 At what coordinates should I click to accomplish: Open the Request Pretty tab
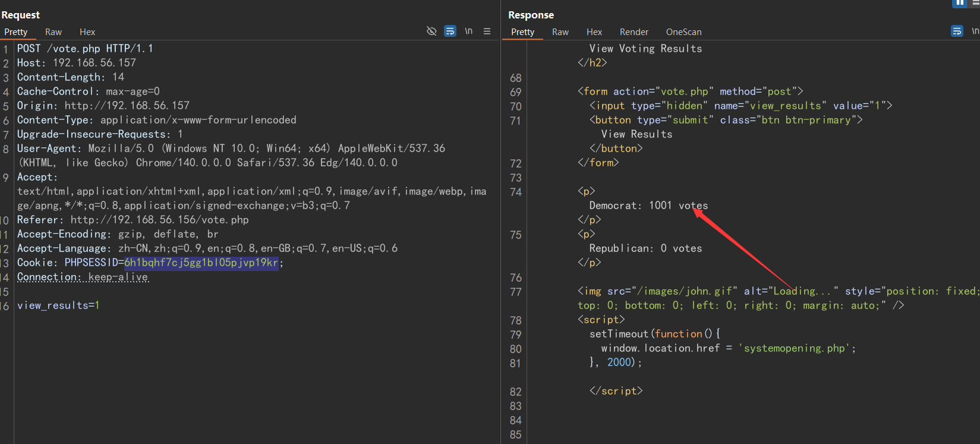(16, 32)
